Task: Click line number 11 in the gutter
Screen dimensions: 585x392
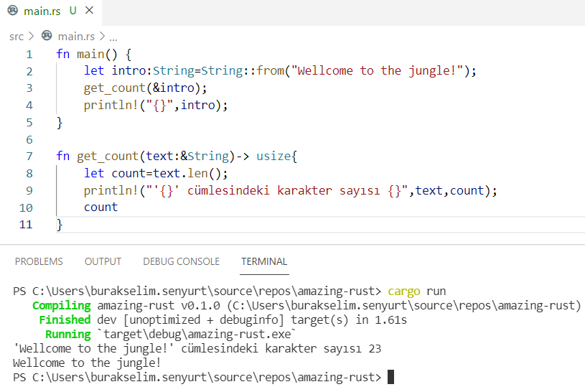Action: pos(27,225)
